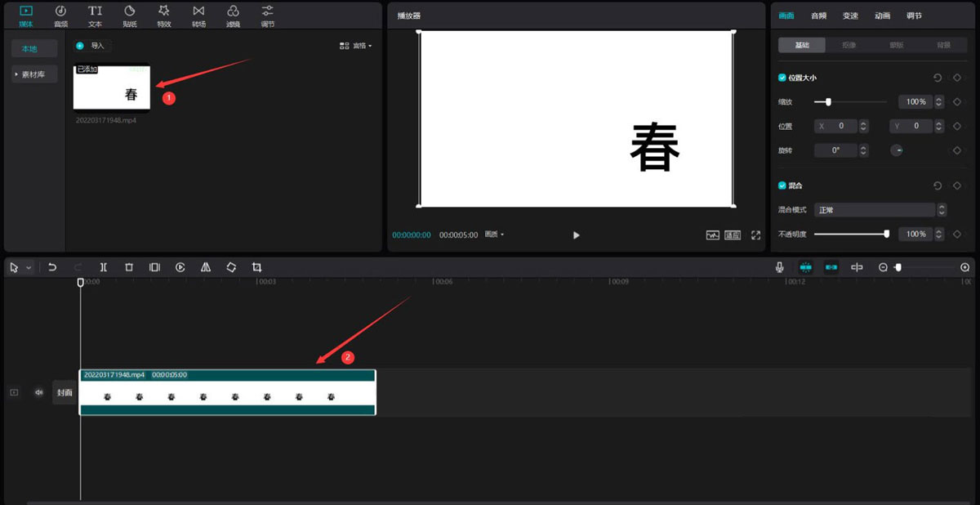Viewport: 980px width, 505px height.
Task: Select the split (分割) tool in the timeline toolbar
Action: click(103, 267)
